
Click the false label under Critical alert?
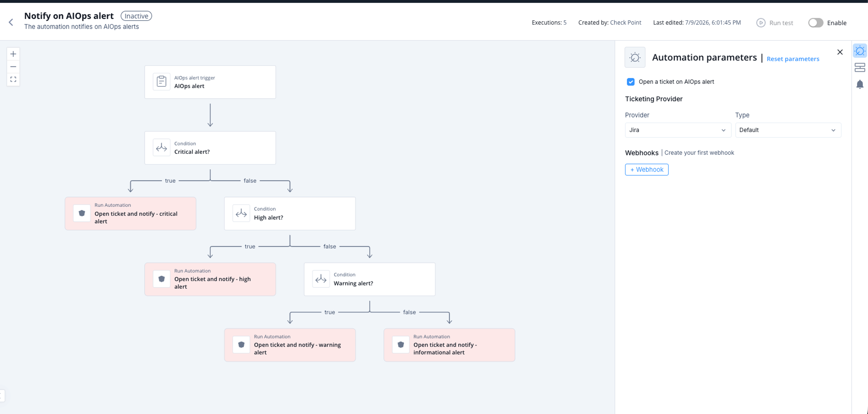click(250, 181)
